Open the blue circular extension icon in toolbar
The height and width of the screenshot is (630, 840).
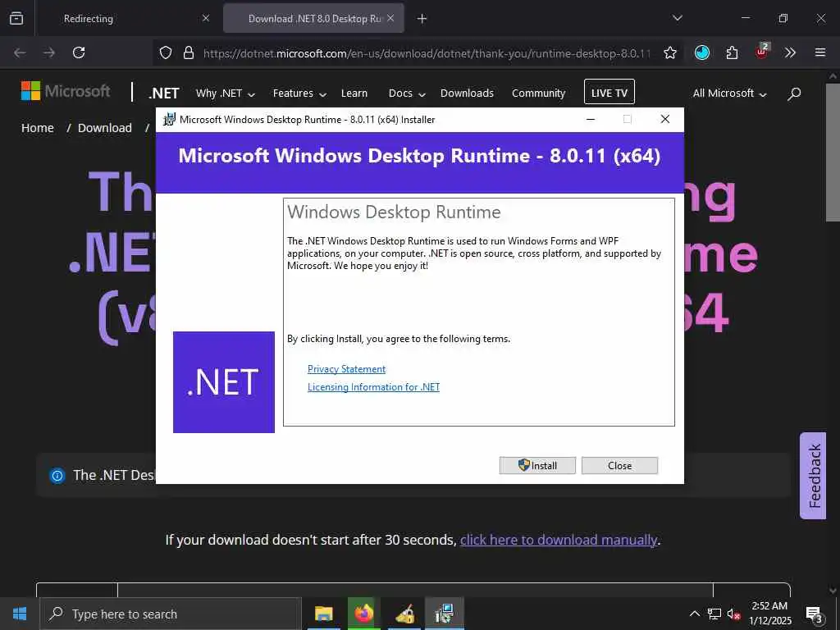[702, 52]
